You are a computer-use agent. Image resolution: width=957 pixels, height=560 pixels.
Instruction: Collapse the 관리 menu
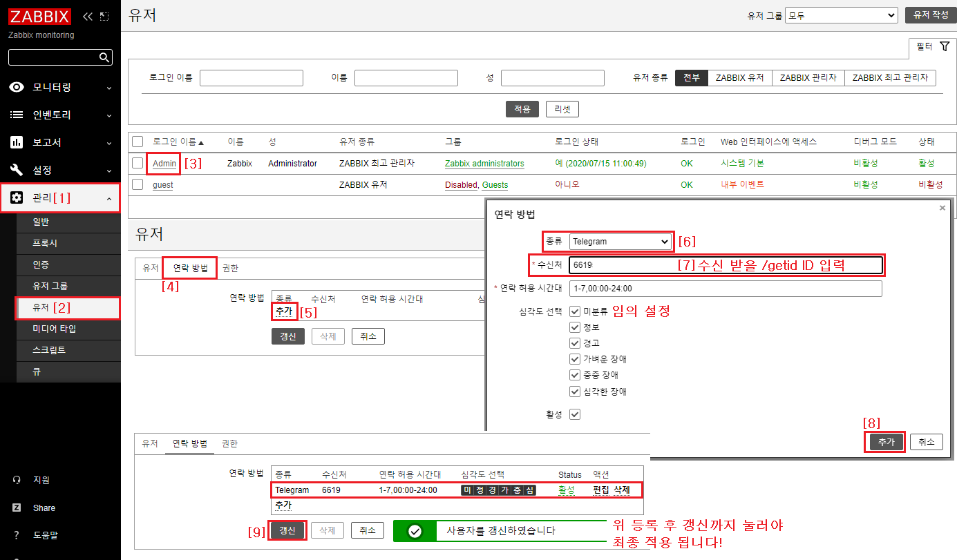click(108, 198)
